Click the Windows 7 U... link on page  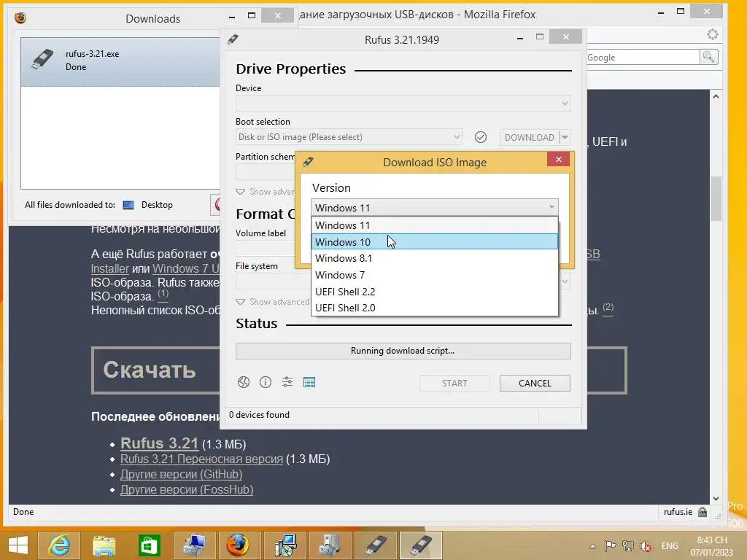pos(186,268)
